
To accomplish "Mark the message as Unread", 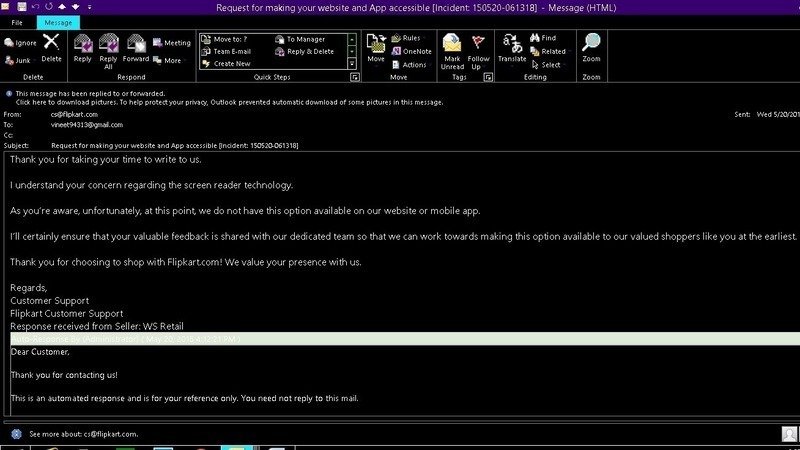I will [452, 47].
